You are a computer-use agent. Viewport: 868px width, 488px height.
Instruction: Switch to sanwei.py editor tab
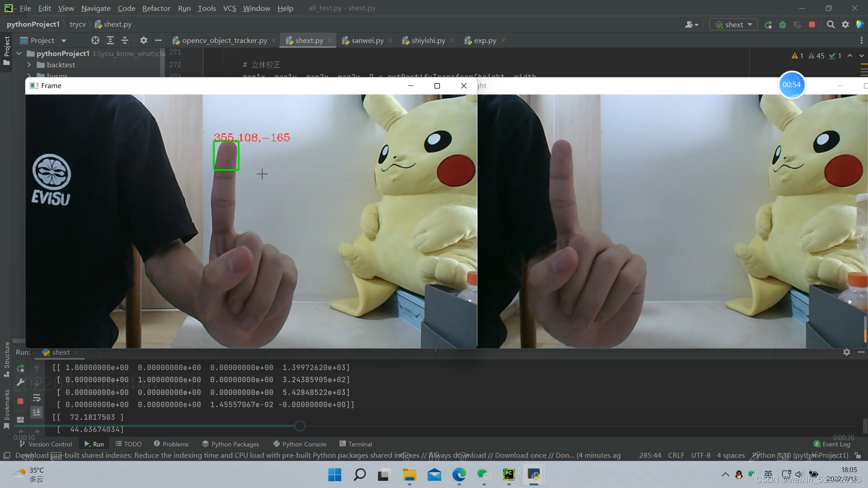(367, 41)
